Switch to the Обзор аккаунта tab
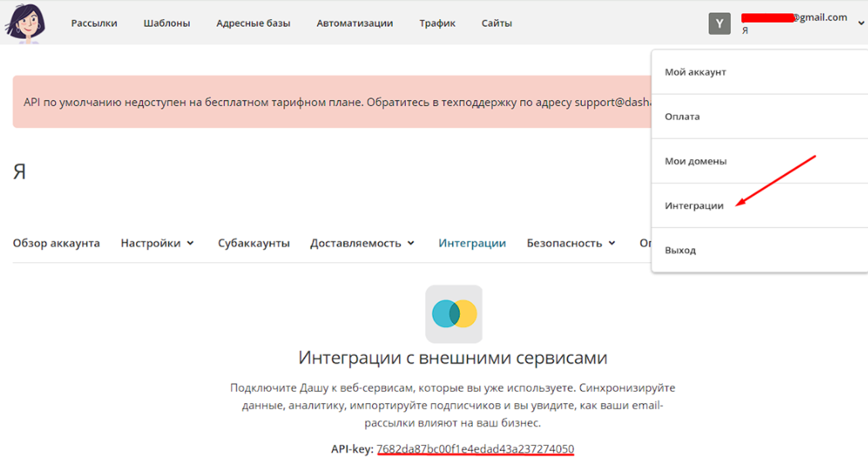The height and width of the screenshot is (457, 868). coord(57,243)
